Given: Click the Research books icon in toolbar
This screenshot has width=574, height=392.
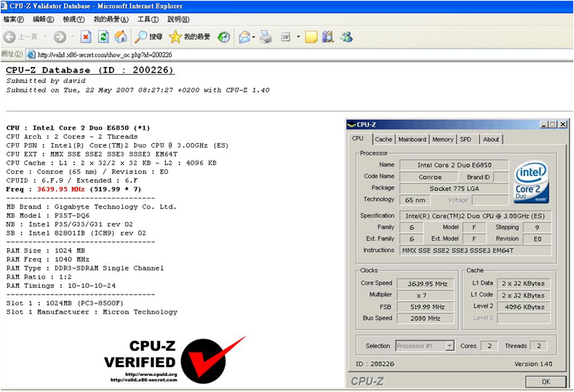Looking at the screenshot, I should (327, 37).
